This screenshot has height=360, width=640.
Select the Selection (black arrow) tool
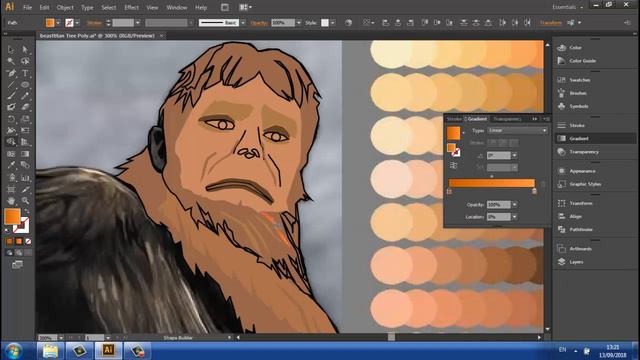pyautogui.click(x=11, y=49)
